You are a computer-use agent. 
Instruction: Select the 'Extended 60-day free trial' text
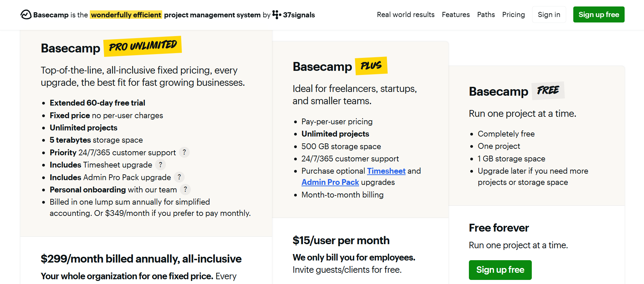pos(97,103)
